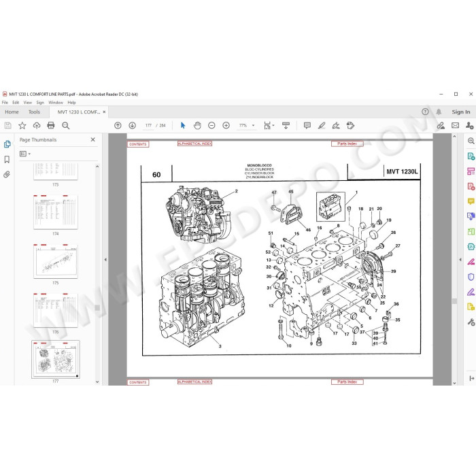Expand the right rail tools pane

pos(471,378)
